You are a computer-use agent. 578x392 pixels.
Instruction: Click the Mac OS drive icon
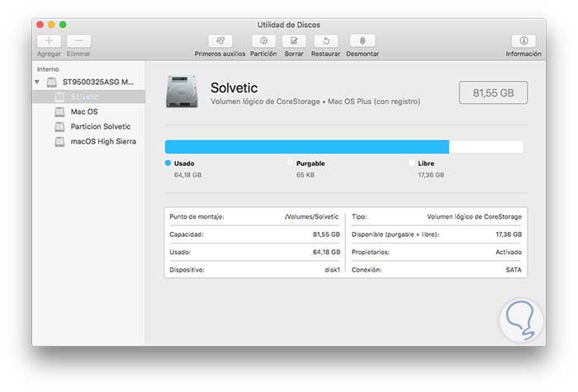59,111
